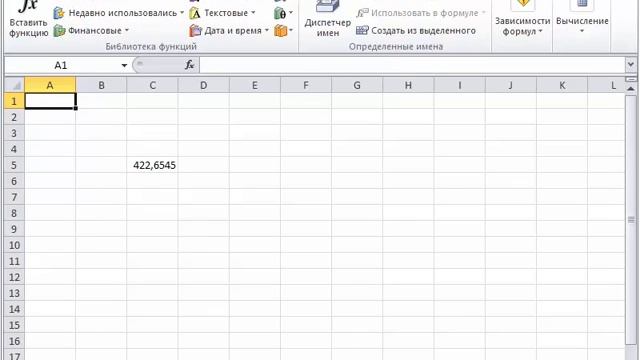The width and height of the screenshot is (640, 360).
Task: Click the split box above scrollbar
Action: click(631, 79)
